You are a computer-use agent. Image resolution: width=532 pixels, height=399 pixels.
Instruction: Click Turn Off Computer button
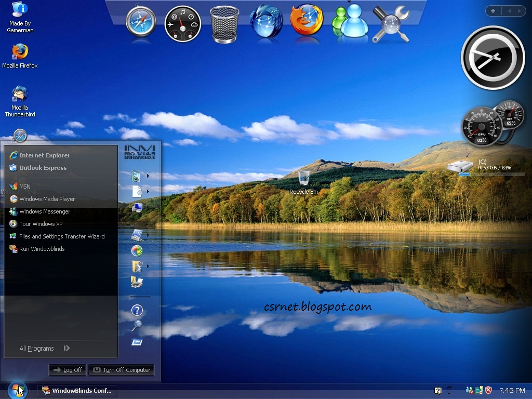(121, 370)
